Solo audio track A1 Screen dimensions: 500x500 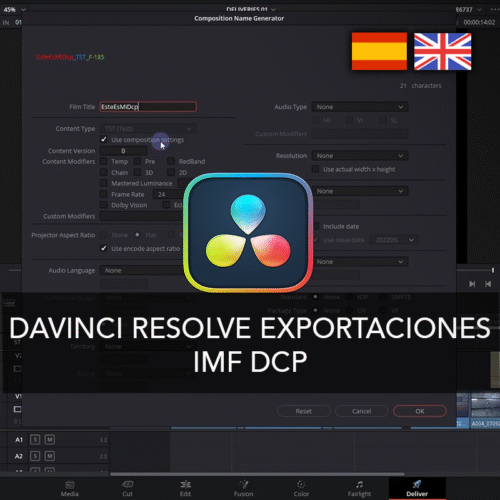pyautogui.click(x=35, y=440)
